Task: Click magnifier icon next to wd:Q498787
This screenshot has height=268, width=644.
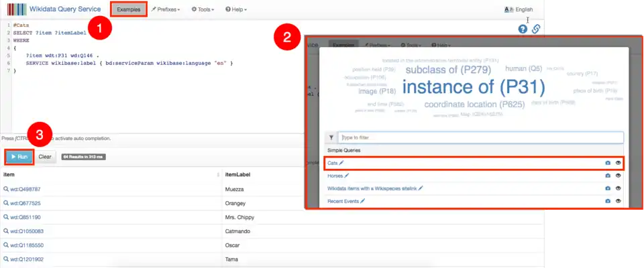Action: point(6,189)
